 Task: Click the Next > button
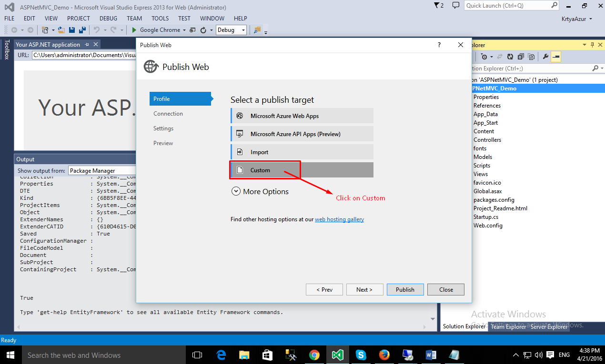pos(364,289)
